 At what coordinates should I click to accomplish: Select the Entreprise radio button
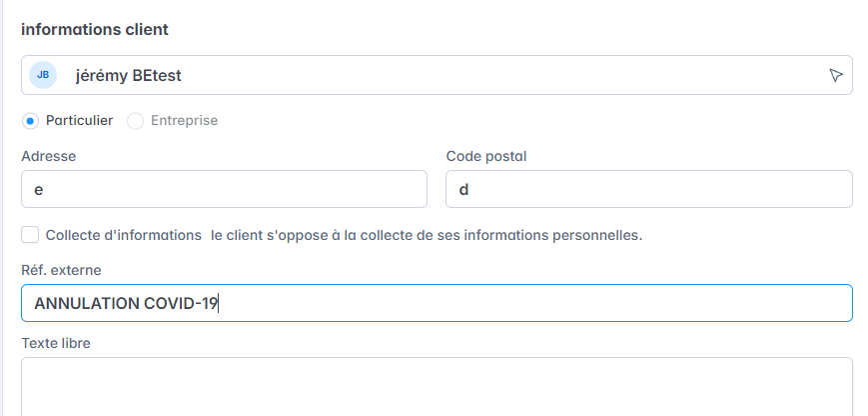click(135, 121)
